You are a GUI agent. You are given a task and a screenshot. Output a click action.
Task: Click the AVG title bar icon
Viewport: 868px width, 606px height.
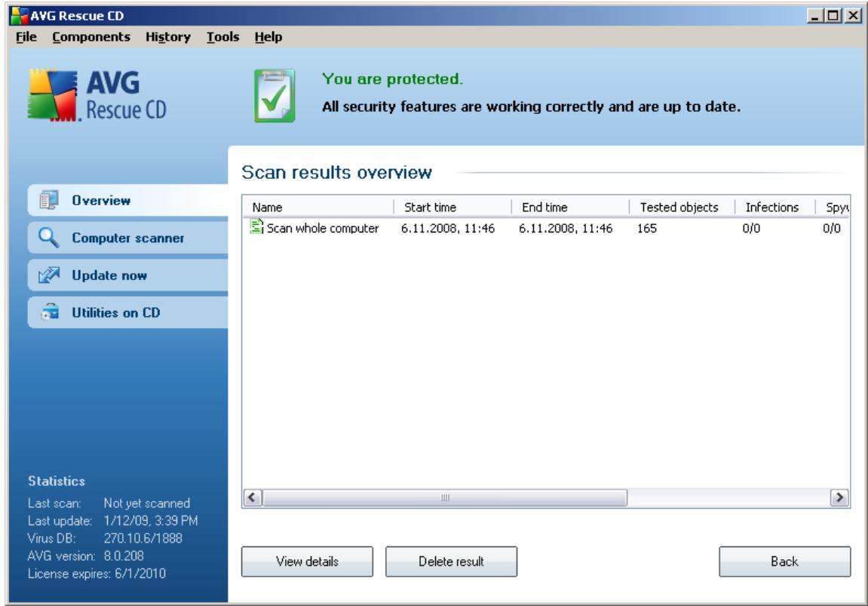pos(20,16)
